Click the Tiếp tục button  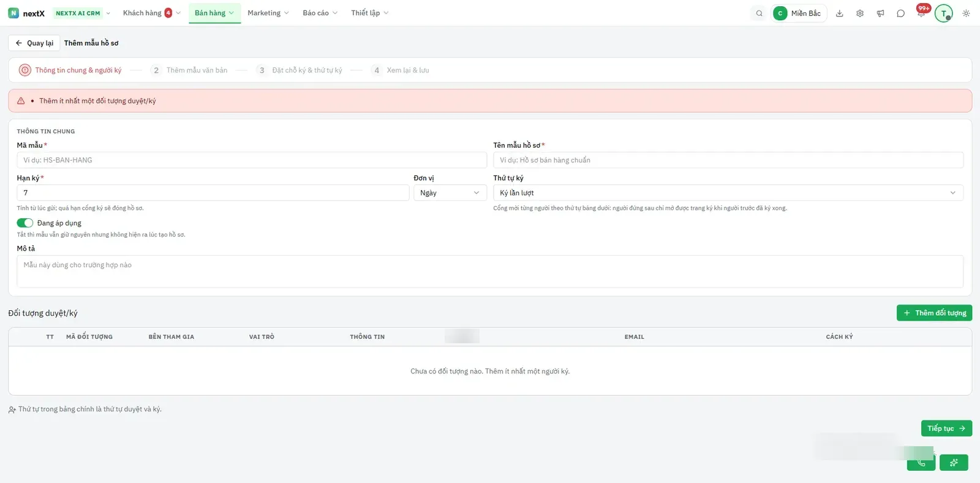coord(946,428)
